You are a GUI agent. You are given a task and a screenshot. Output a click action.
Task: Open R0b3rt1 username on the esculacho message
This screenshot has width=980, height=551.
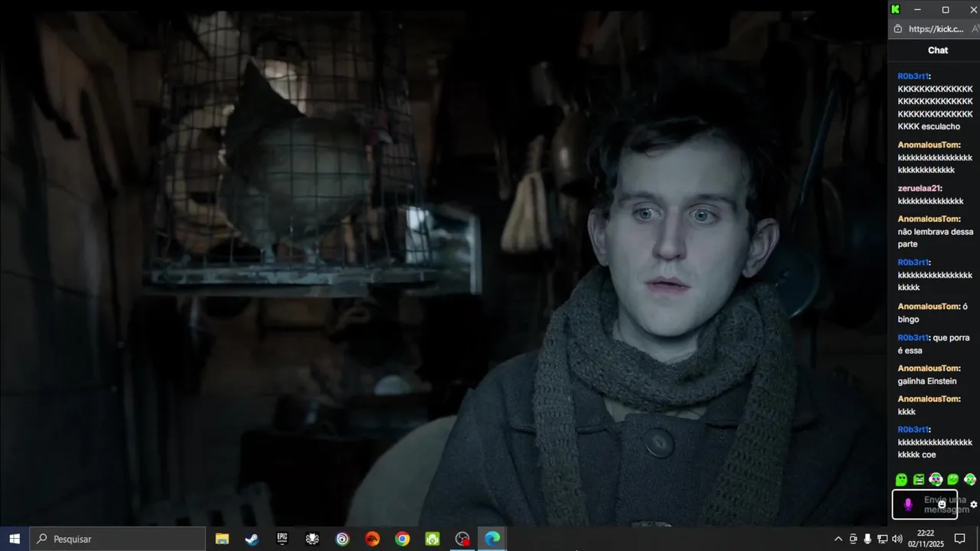[x=913, y=77]
